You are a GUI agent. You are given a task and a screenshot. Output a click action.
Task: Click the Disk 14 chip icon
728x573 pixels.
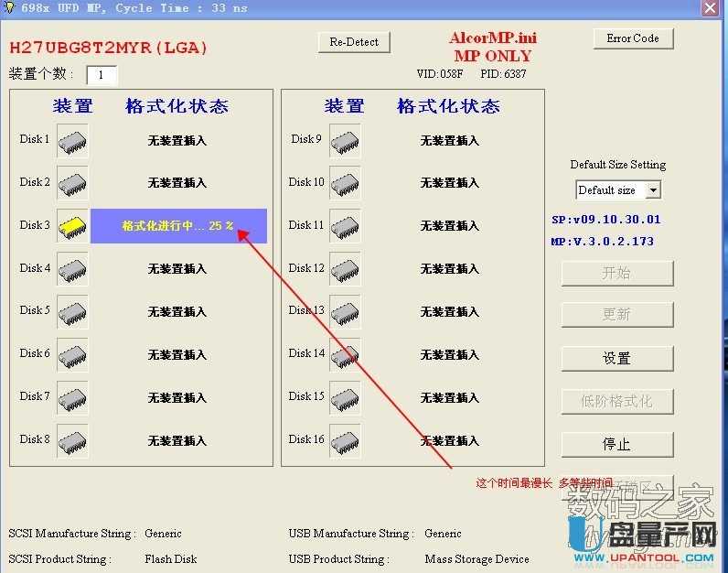(x=345, y=354)
